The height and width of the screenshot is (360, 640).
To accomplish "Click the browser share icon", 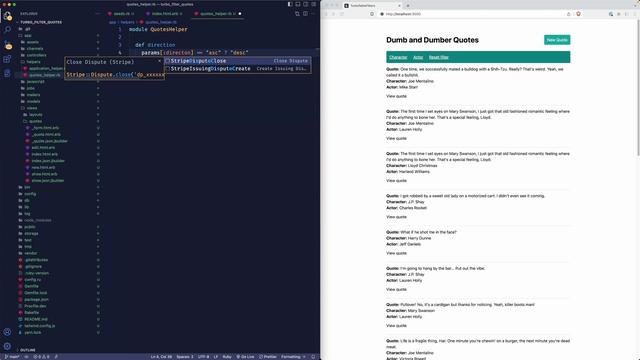I will click(x=569, y=14).
